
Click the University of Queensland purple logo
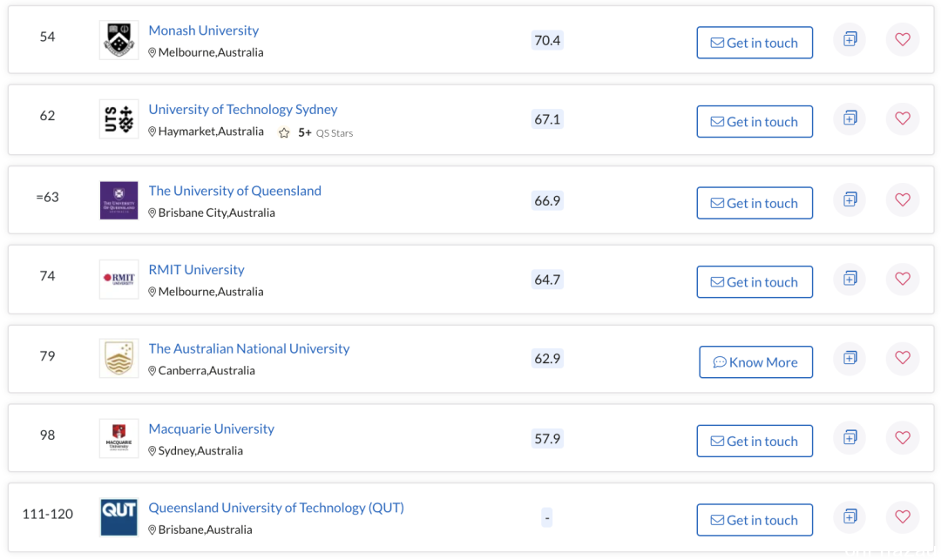point(118,200)
